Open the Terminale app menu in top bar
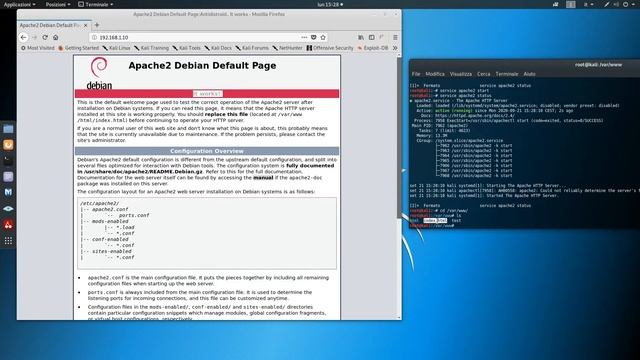 pyautogui.click(x=96, y=4)
